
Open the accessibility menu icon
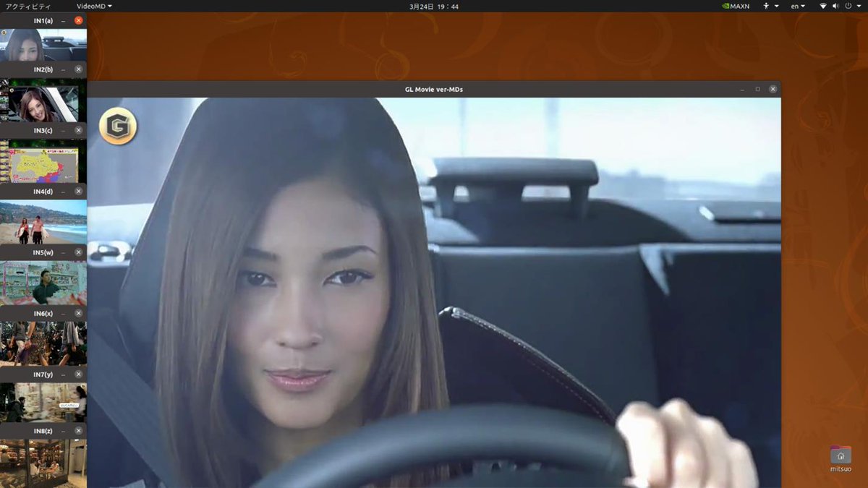pyautogui.click(x=767, y=6)
